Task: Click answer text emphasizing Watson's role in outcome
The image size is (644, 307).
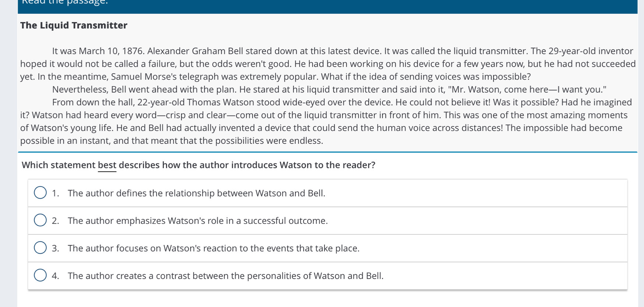Action: (198, 221)
